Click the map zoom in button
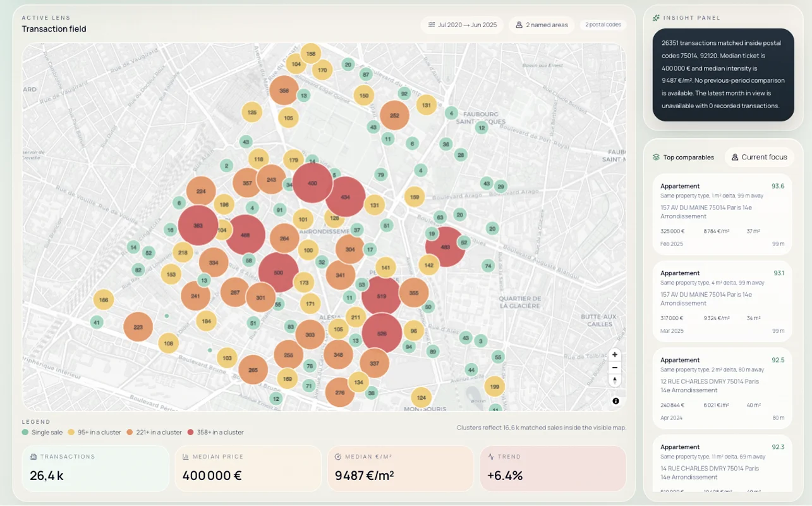Image resolution: width=812 pixels, height=506 pixels. tap(614, 355)
